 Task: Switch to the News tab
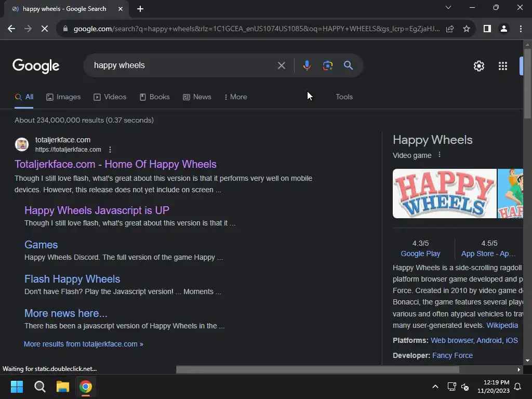coord(197,97)
